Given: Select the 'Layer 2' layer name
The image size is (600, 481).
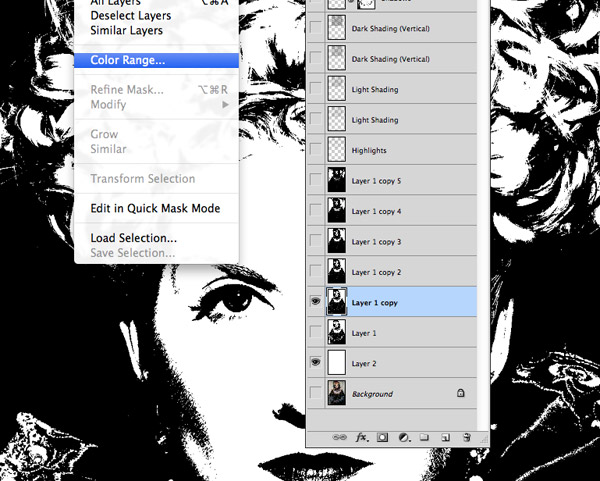Looking at the screenshot, I should click(x=364, y=364).
